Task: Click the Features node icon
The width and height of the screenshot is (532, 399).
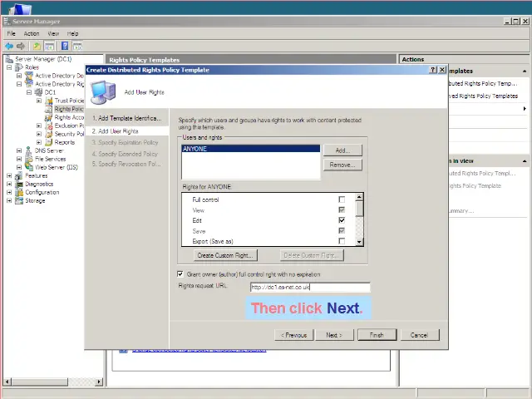Action: [19, 175]
